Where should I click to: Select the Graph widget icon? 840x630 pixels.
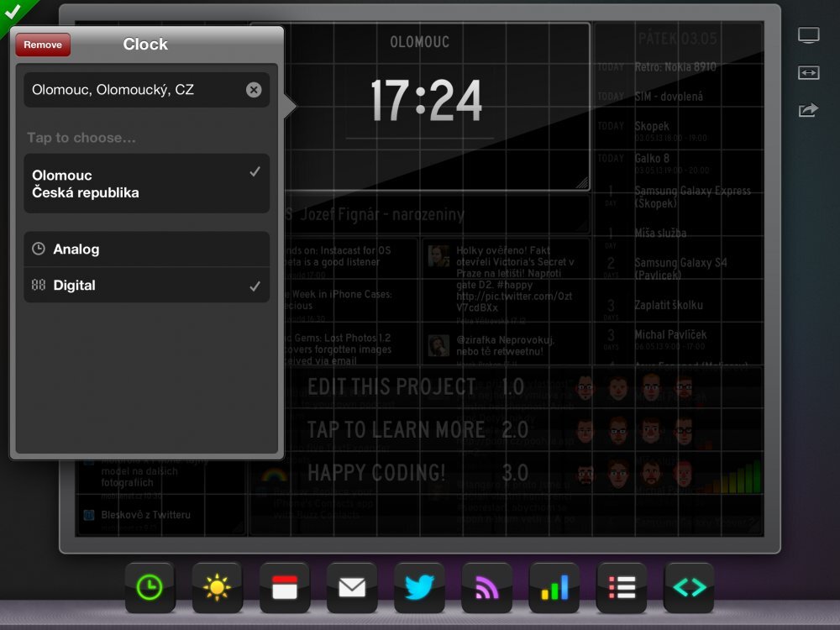[554, 588]
